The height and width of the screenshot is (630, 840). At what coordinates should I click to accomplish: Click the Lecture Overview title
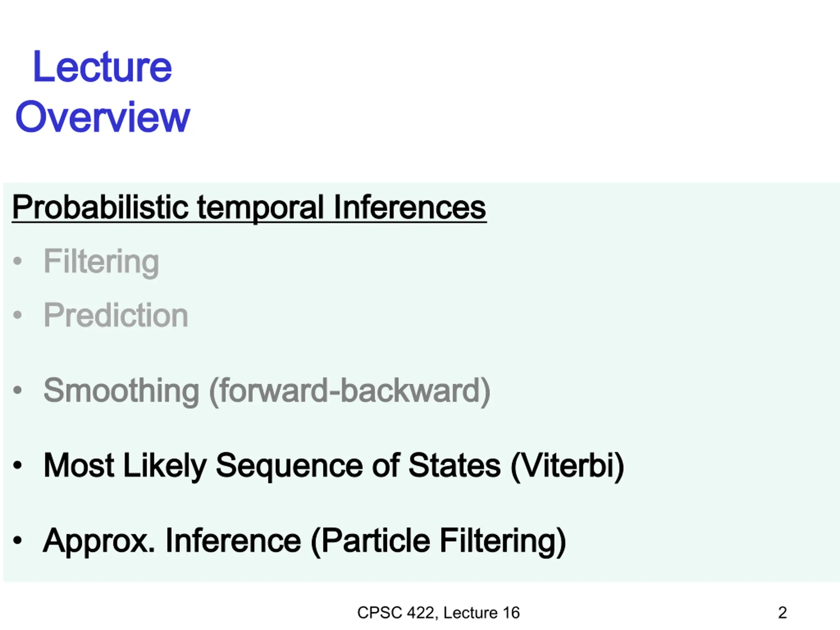coord(102,91)
